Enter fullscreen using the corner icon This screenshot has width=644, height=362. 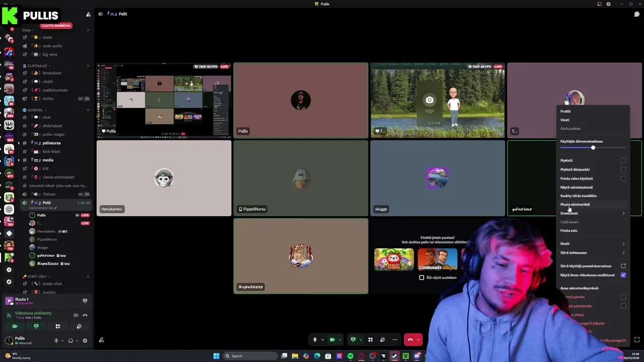(x=636, y=340)
